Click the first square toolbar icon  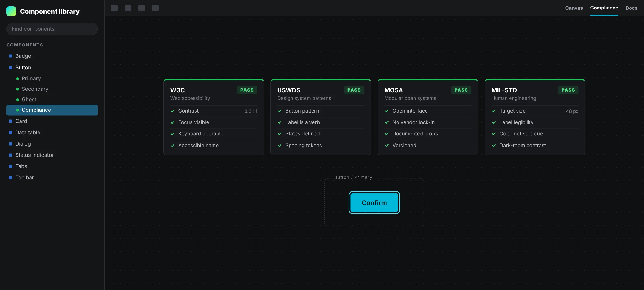(114, 8)
